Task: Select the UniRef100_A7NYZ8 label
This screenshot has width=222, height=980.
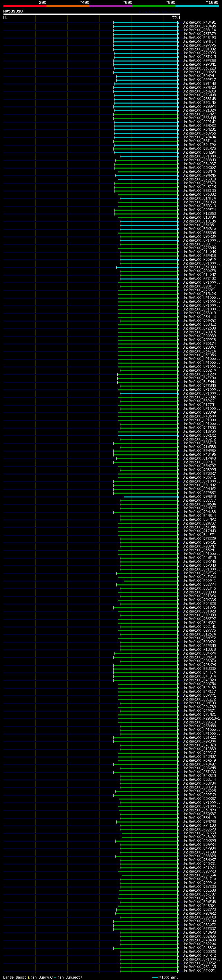Action: coord(199,88)
